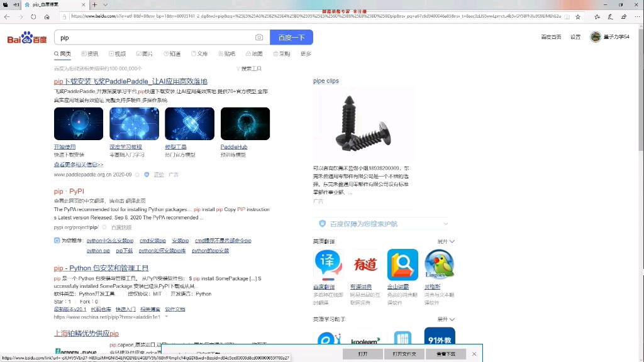Select the 采购 search tab
Image resolution: width=644 pixels, height=362 pixels.
[x=282, y=54]
